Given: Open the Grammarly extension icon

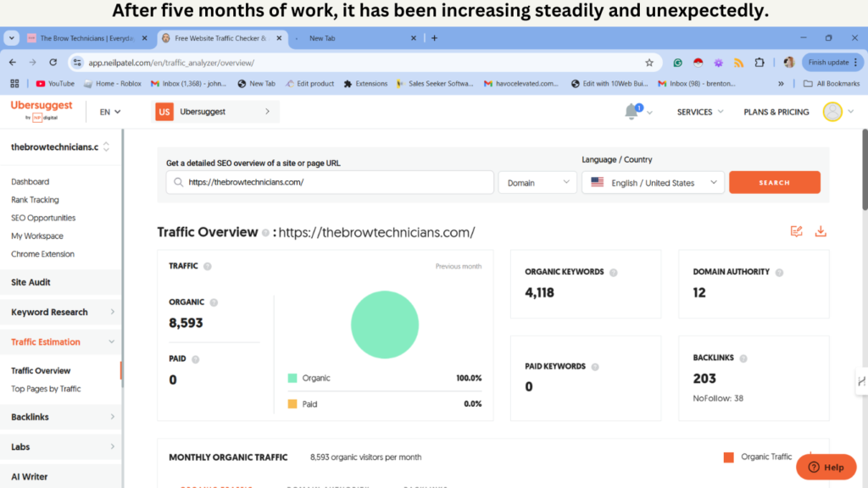Looking at the screenshot, I should 677,63.
